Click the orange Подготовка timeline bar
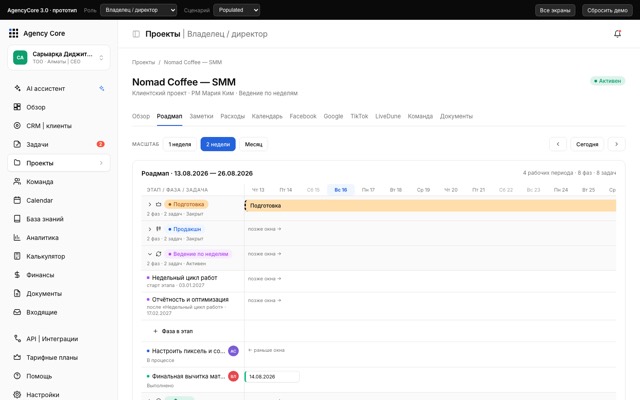This screenshot has height=400, width=640. pyautogui.click(x=430, y=205)
